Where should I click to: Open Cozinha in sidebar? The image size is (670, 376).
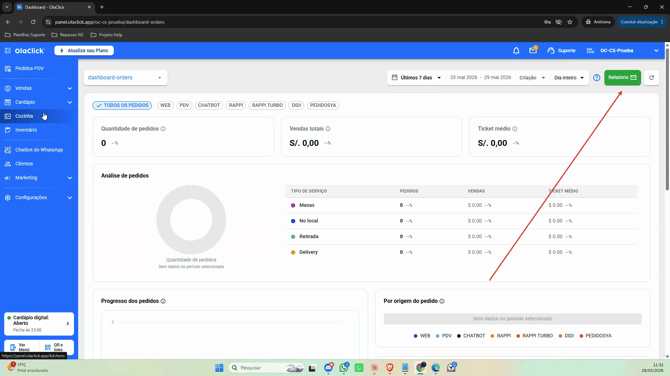38,116
